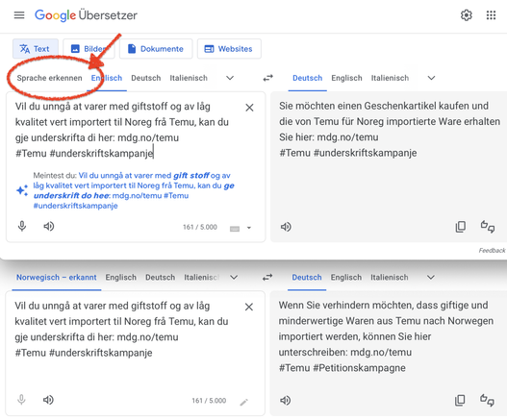
Task: Listen to upper German translation
Action: point(286,227)
